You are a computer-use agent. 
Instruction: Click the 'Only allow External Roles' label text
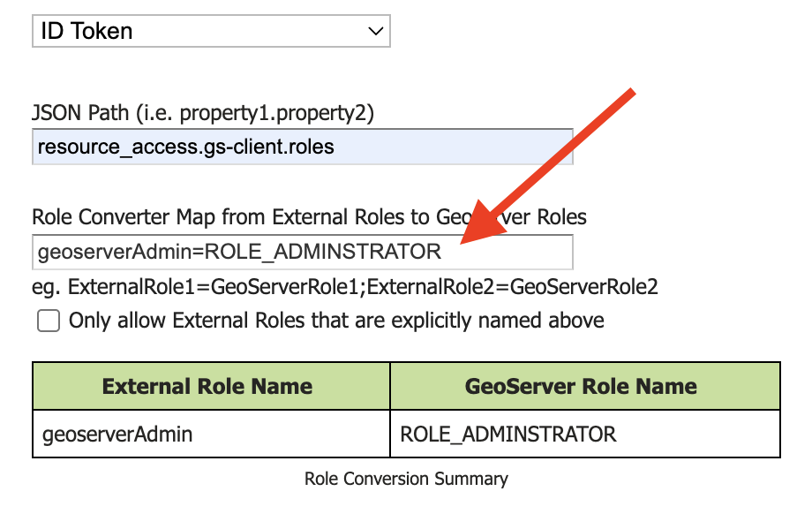click(336, 321)
